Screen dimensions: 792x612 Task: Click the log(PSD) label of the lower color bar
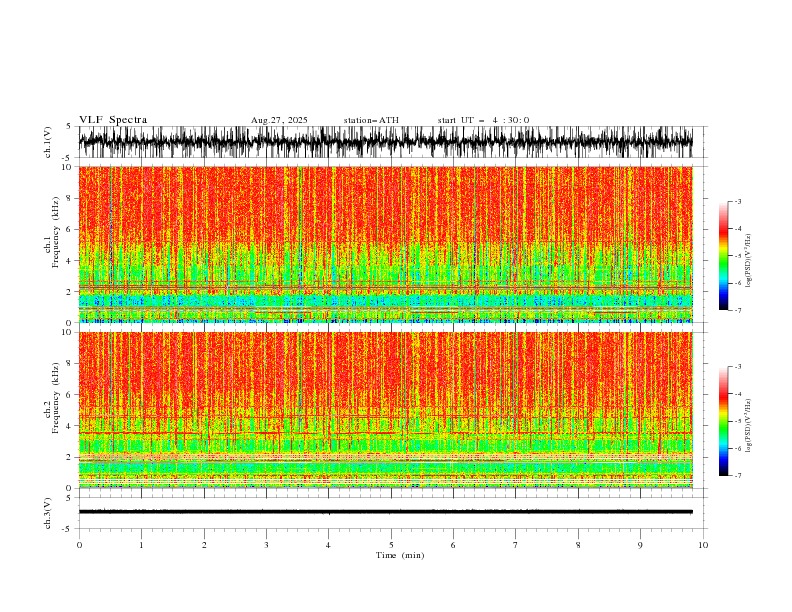(x=749, y=425)
